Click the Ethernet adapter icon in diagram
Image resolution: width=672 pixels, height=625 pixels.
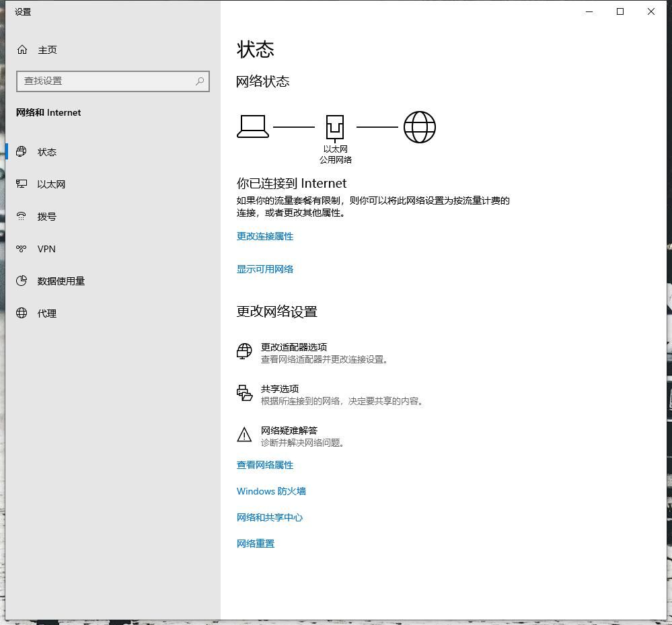(335, 128)
